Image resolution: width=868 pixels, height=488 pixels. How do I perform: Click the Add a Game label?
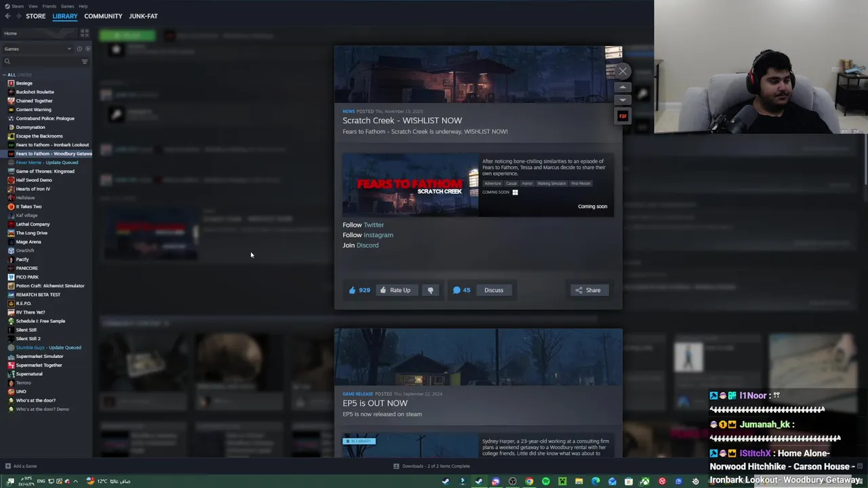25,466
